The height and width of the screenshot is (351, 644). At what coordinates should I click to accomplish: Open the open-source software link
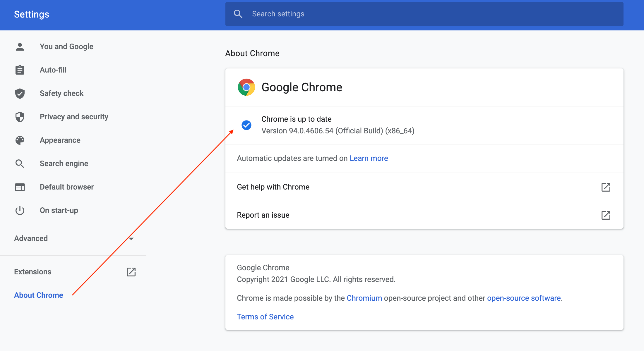pos(524,298)
